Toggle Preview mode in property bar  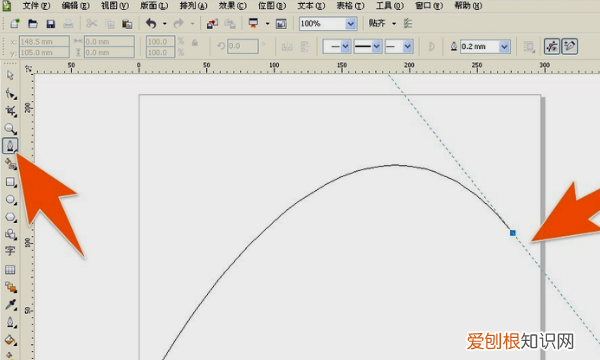(x=552, y=46)
